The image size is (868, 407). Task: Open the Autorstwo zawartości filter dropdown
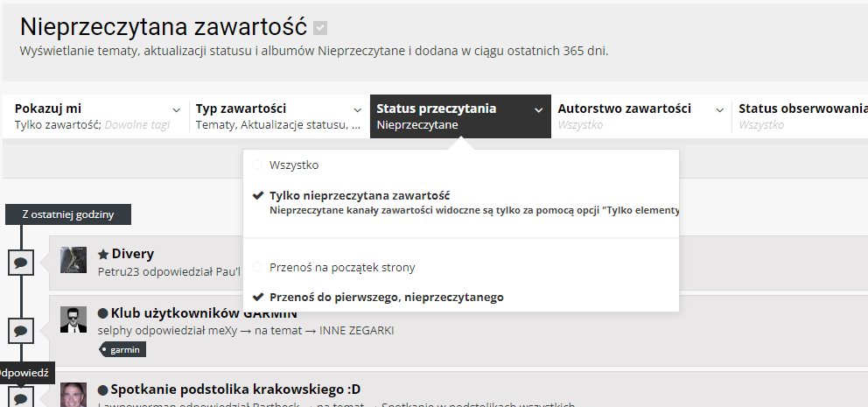point(641,116)
